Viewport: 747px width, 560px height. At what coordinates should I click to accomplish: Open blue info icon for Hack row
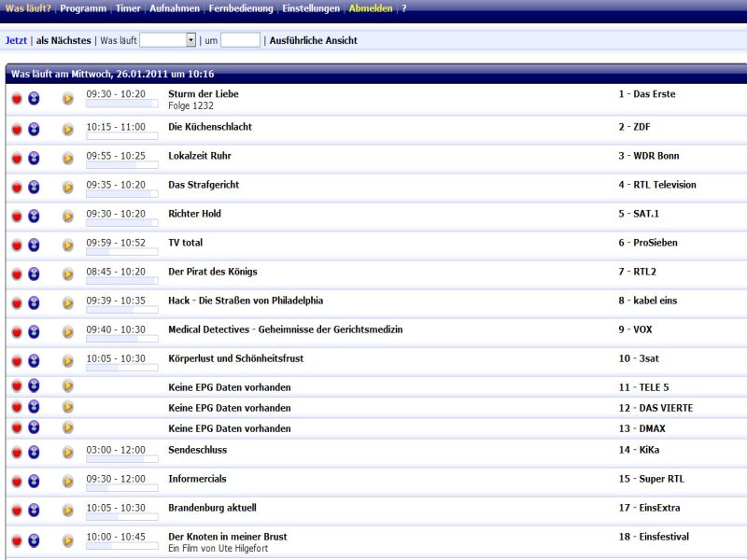coord(34,302)
